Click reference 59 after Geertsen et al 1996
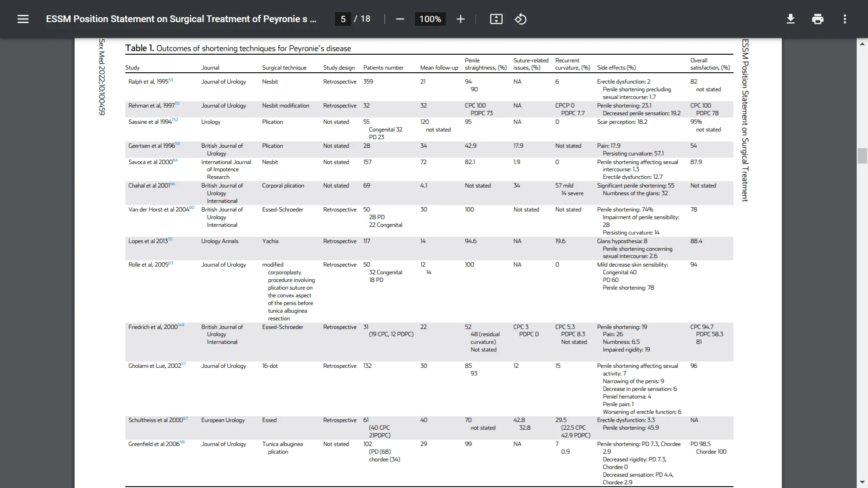This screenshot has height=488, width=868. coord(178,144)
